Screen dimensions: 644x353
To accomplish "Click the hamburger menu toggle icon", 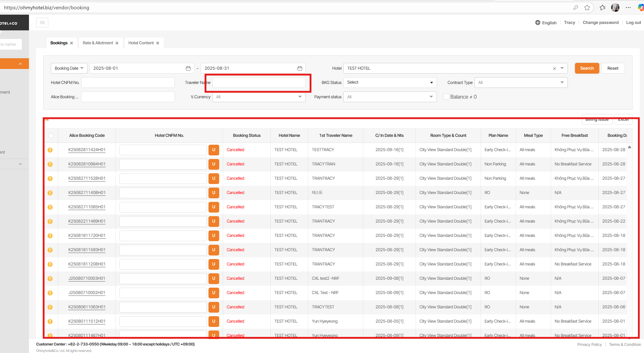I will point(42,23).
